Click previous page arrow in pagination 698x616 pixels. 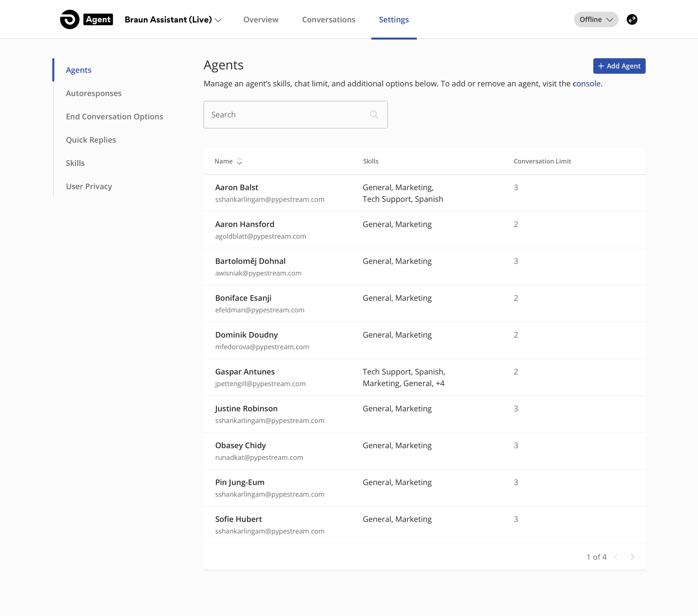click(616, 557)
